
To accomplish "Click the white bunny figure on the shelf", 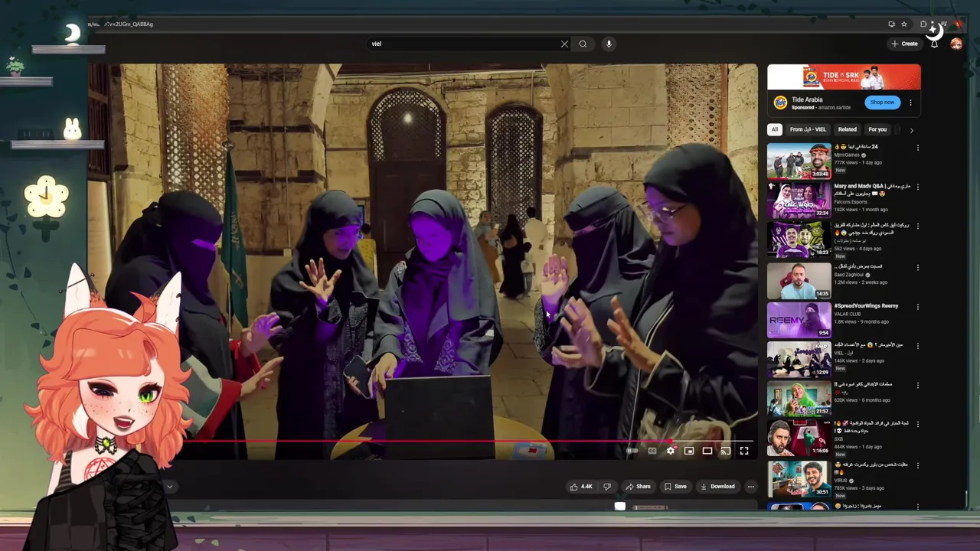I will (72, 129).
